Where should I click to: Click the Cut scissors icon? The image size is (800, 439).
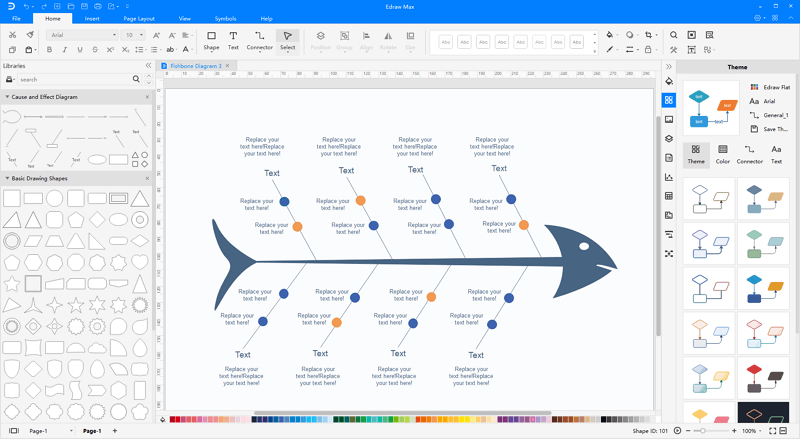coord(12,35)
